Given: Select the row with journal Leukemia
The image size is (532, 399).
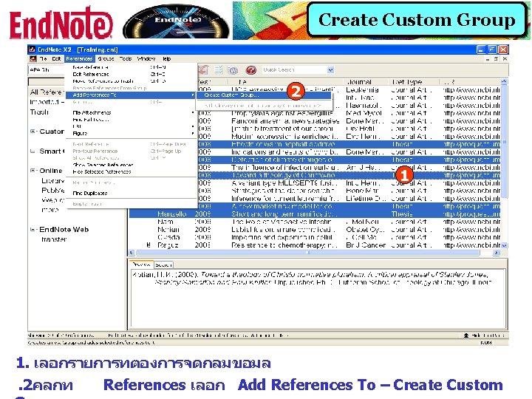Looking at the screenshot, I should pyautogui.click(x=349, y=90).
